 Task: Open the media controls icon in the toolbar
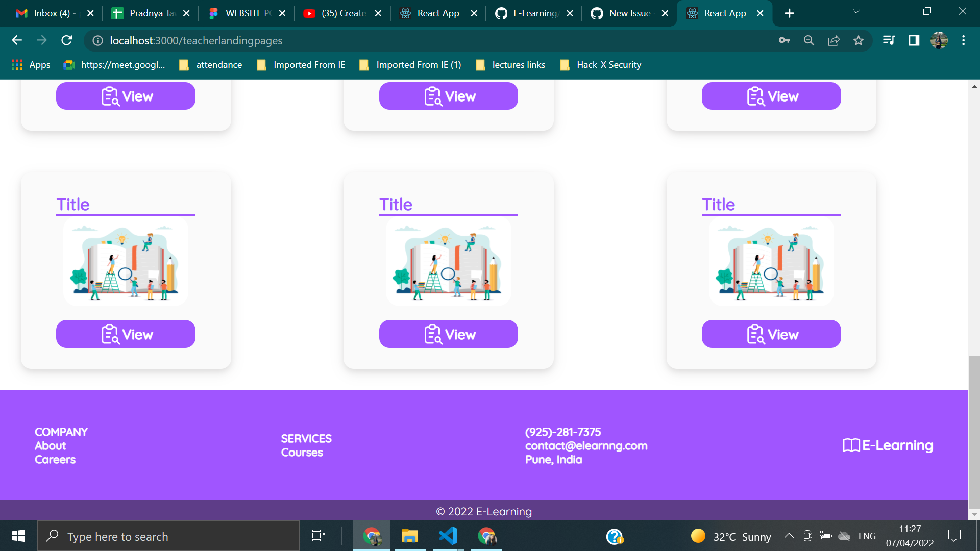click(x=889, y=40)
